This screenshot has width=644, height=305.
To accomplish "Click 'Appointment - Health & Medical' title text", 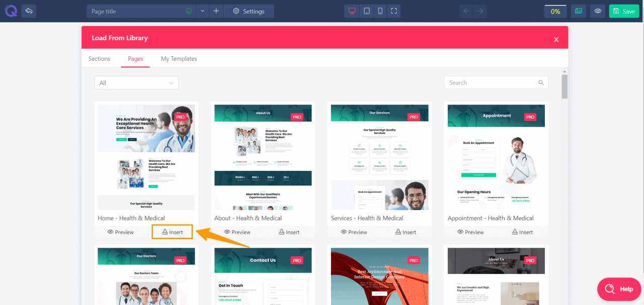I will click(491, 218).
